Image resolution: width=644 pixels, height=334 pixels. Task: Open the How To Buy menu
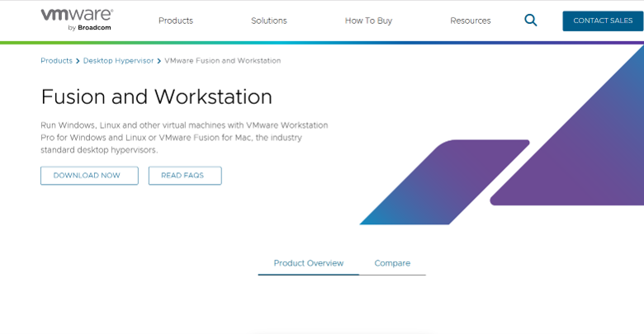click(x=368, y=21)
